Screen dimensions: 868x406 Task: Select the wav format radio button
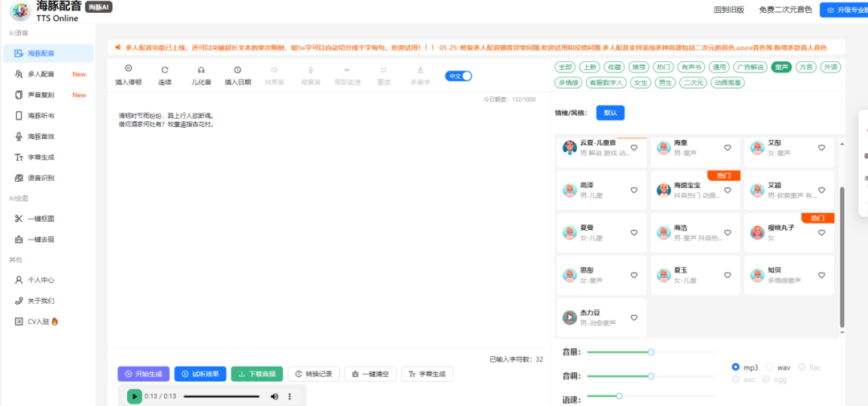(769, 367)
